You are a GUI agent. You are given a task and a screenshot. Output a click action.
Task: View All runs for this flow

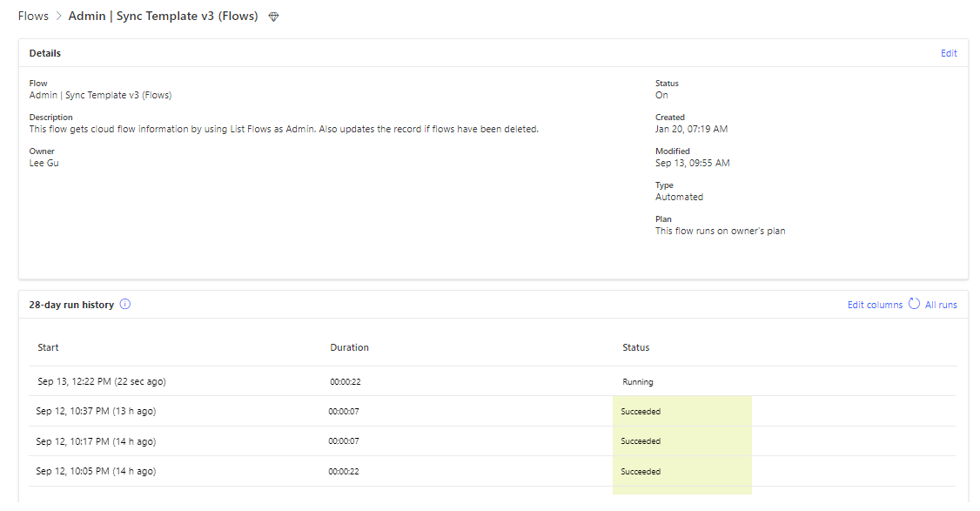pos(941,304)
